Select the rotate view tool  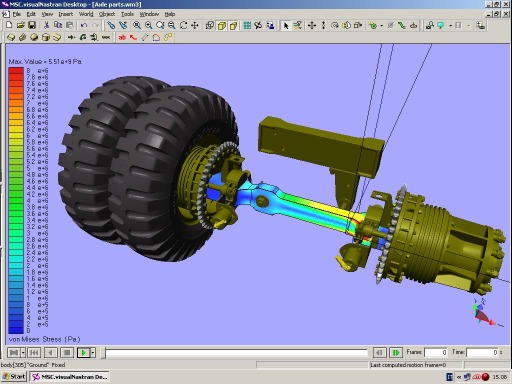[183, 25]
